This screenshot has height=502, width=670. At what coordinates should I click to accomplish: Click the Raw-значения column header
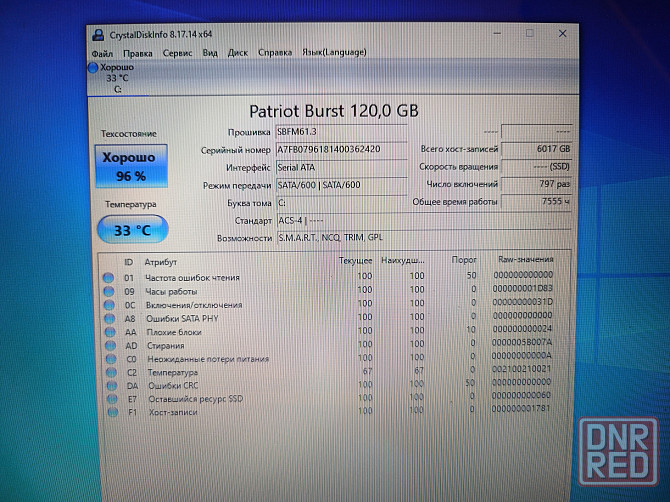point(526,259)
